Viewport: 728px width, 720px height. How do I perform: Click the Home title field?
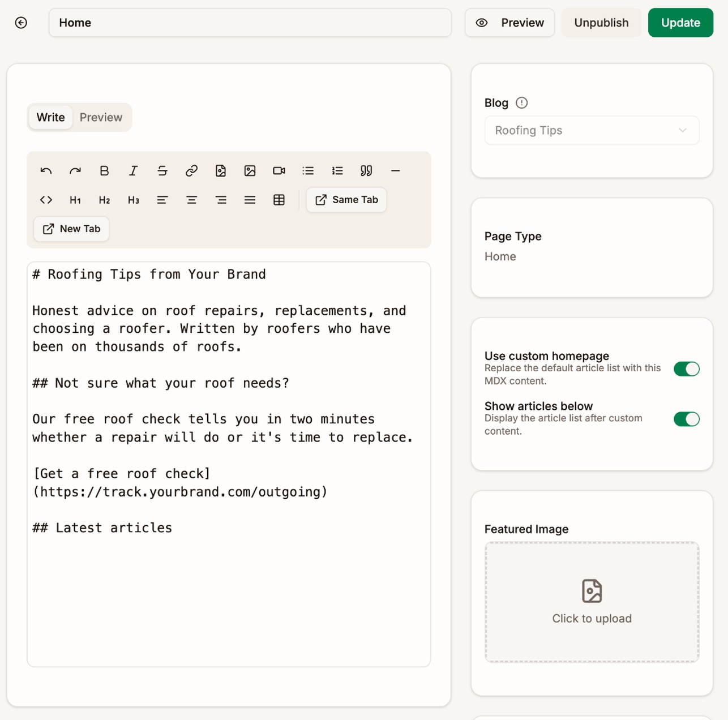point(250,23)
